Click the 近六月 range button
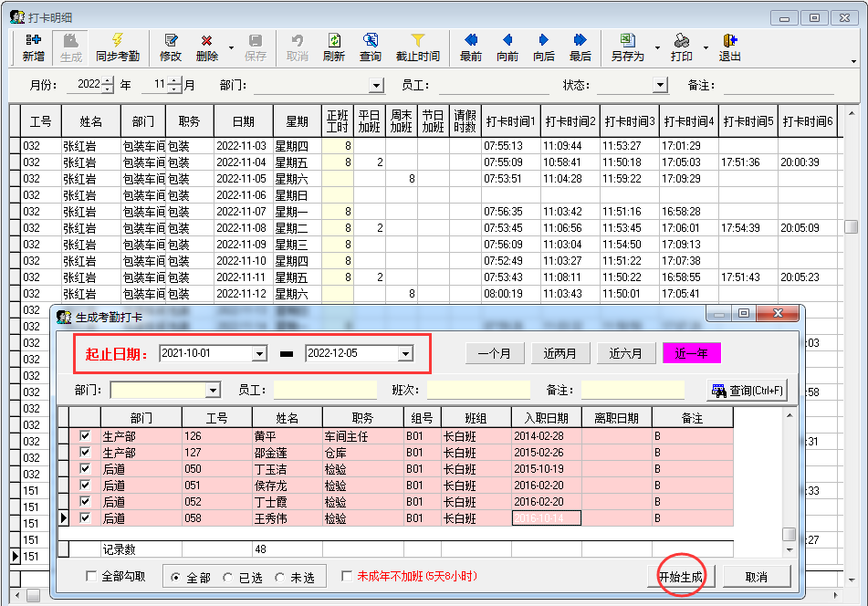This screenshot has height=606, width=868. (626, 353)
